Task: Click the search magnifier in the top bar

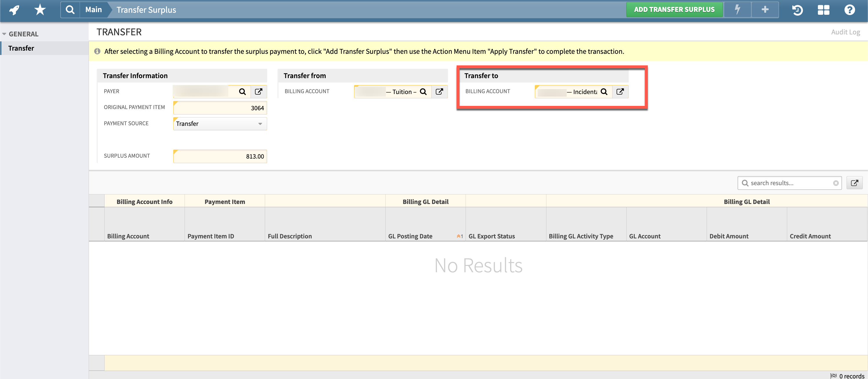Action: [x=70, y=10]
